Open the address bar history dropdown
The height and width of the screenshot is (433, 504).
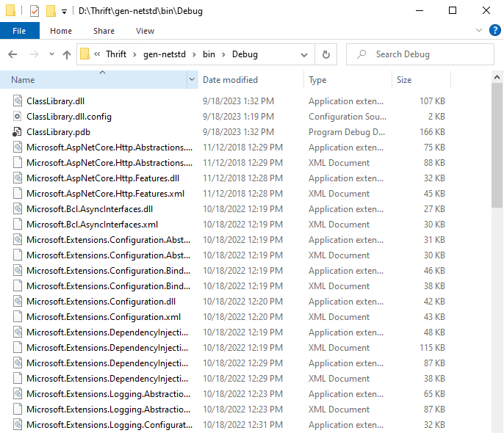point(304,55)
